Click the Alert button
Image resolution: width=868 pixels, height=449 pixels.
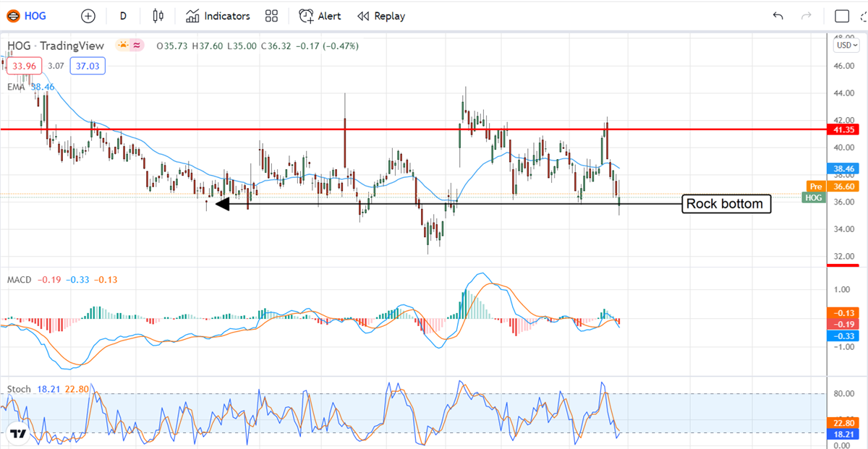pos(320,16)
